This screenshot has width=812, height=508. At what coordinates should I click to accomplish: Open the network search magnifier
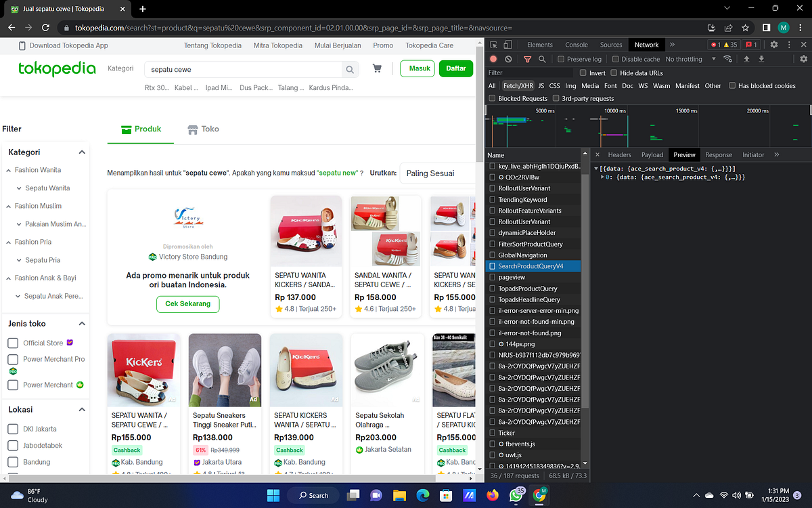click(542, 59)
